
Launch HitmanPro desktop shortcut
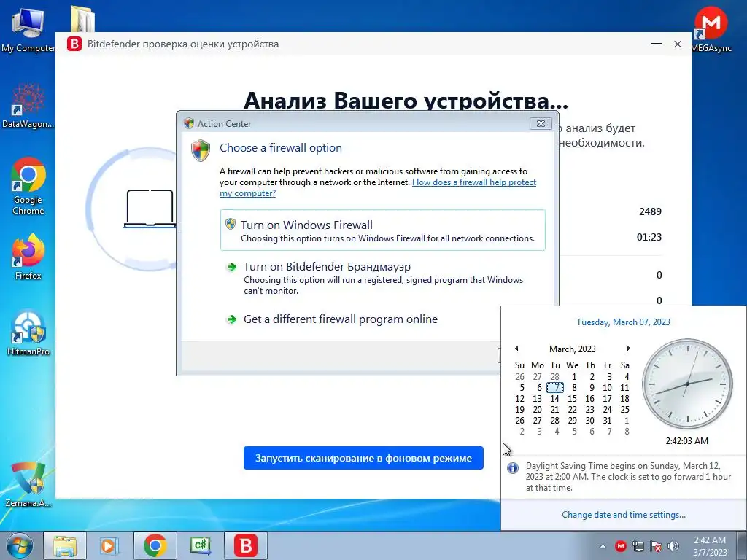28,333
